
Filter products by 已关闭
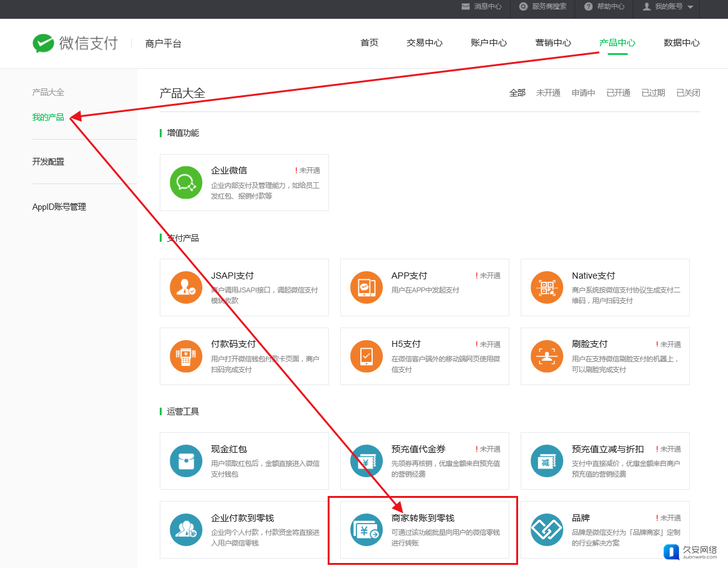pos(688,93)
